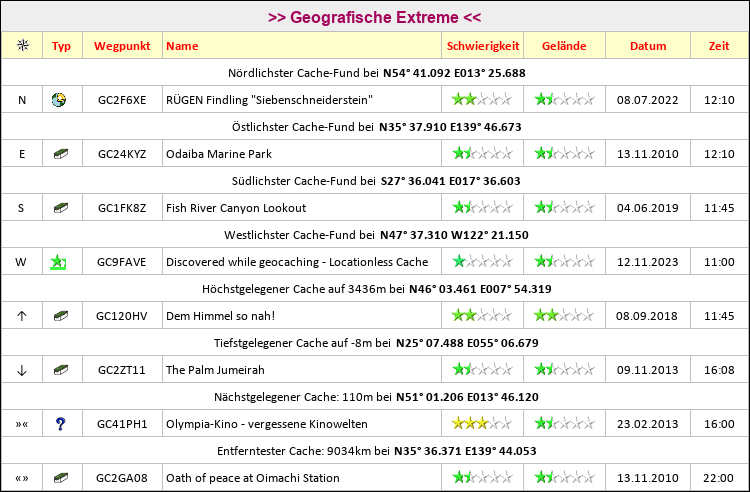This screenshot has width=750, height=492.
Task: Click the yellow difficulty stars for Olympia-Kino
Action: coord(482,424)
